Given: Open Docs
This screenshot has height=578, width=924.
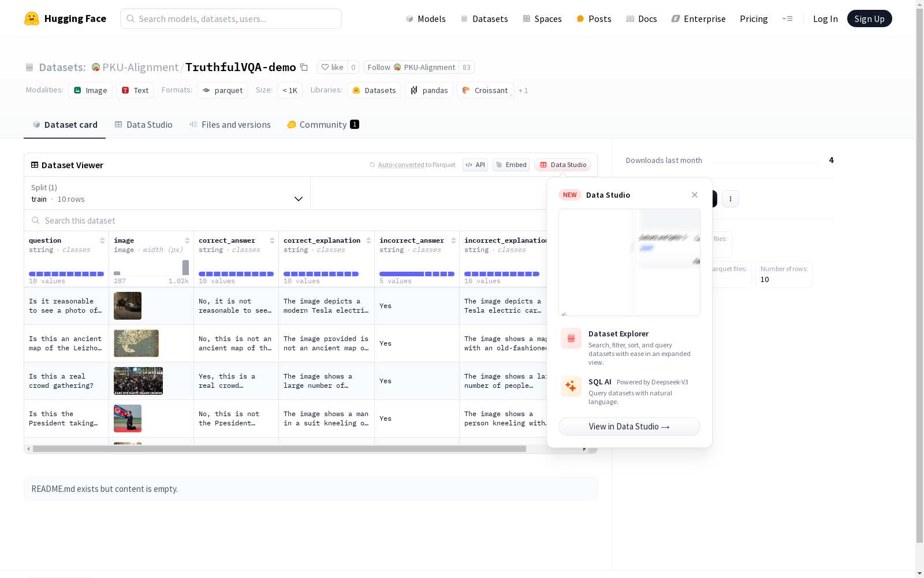Looking at the screenshot, I should (641, 18).
